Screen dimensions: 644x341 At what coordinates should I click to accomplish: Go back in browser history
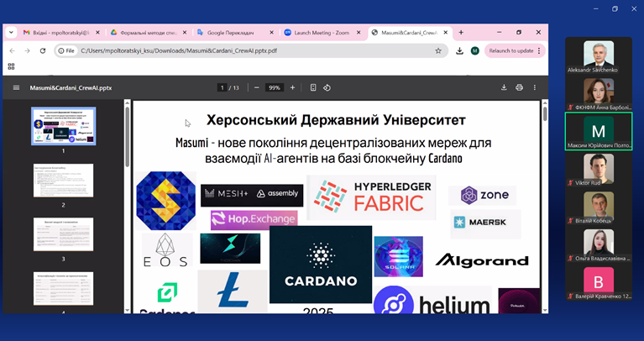(x=12, y=51)
